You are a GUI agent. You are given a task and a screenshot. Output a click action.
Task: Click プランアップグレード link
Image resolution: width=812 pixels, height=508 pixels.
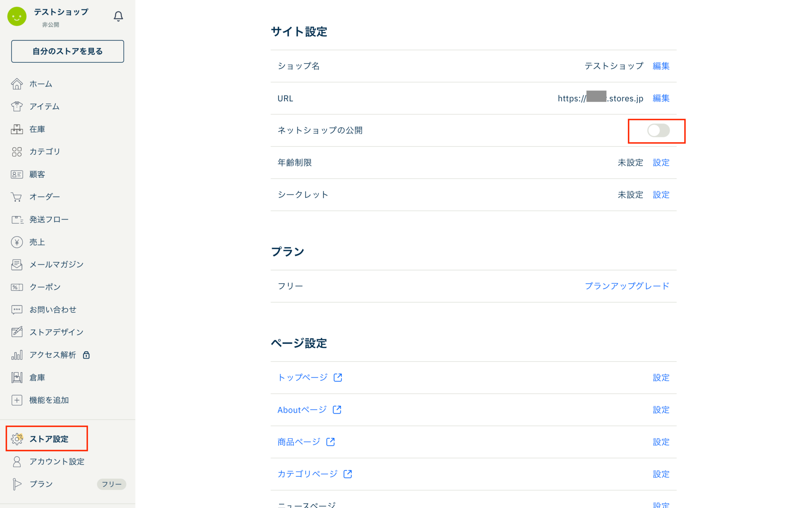tap(627, 286)
